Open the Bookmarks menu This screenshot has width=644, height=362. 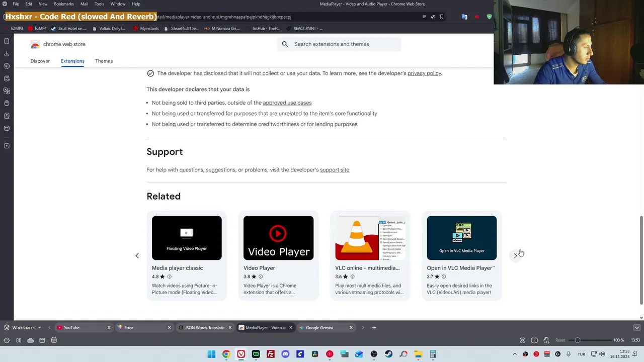64,4
